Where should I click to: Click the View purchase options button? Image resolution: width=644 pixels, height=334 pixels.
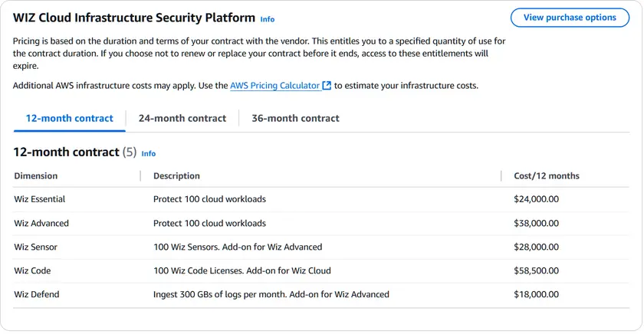570,18
